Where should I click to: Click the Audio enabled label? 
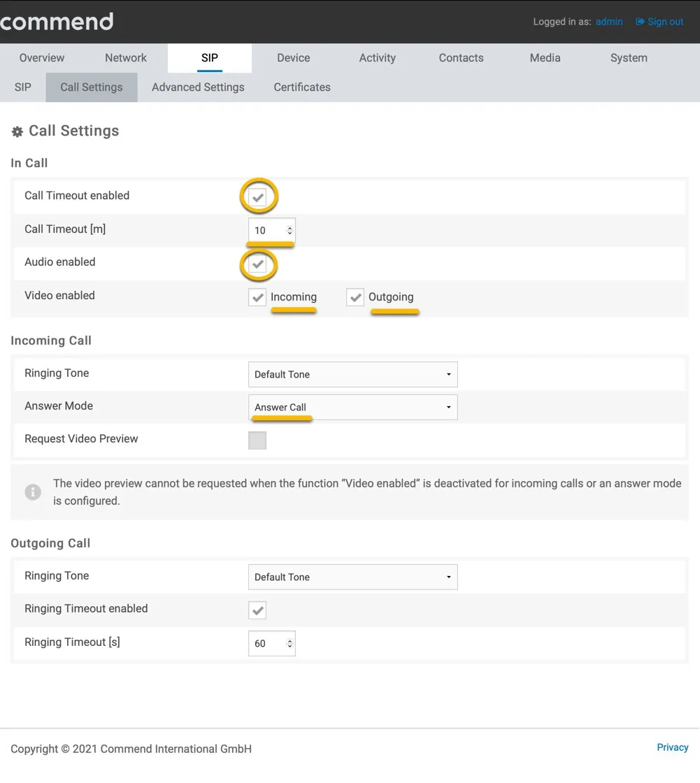[60, 262]
